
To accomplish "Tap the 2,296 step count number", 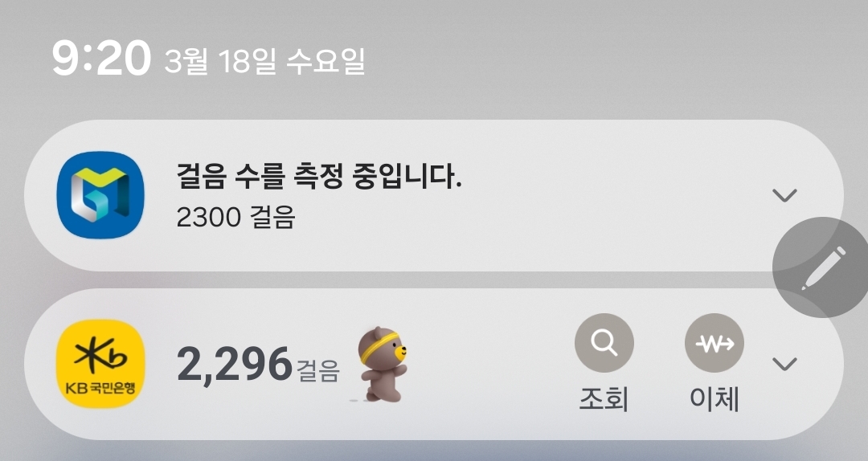I will pos(234,364).
